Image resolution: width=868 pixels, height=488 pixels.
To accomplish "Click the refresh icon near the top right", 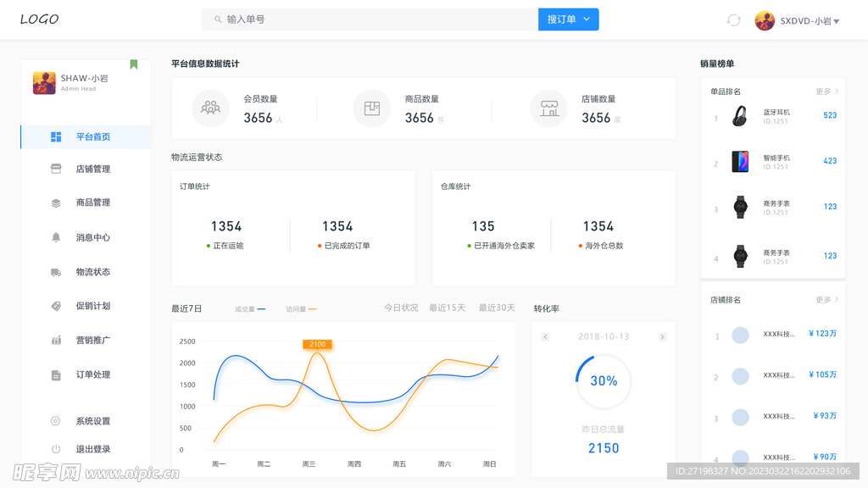I will click(732, 19).
